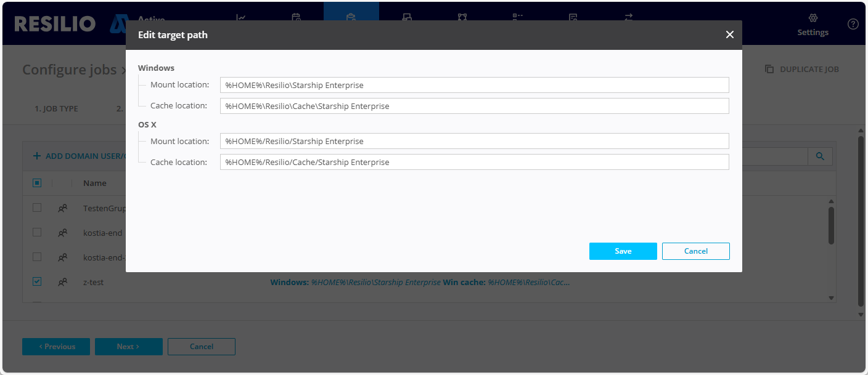This screenshot has height=375, width=868.
Task: Select the 1. JOB TYPE step tab
Action: [x=56, y=108]
